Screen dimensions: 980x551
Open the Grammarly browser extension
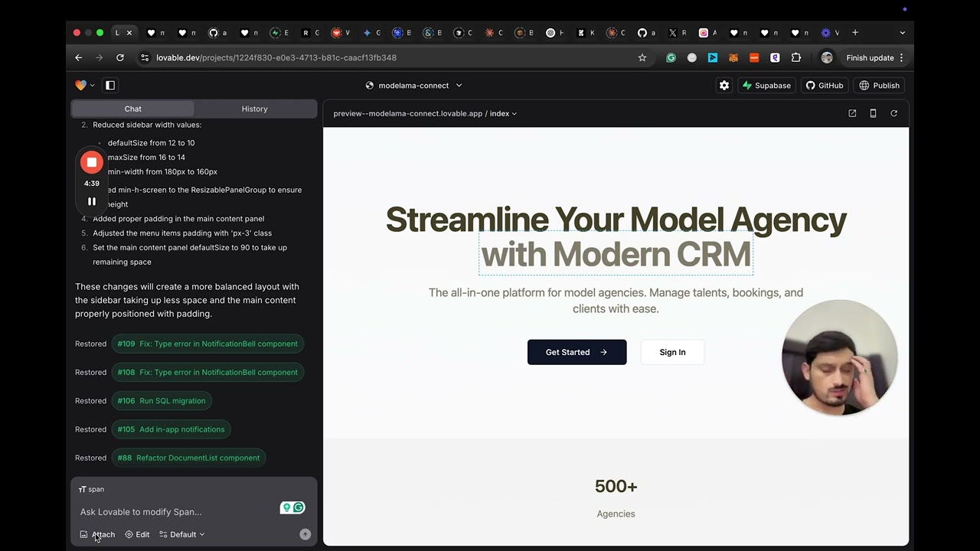(x=671, y=57)
